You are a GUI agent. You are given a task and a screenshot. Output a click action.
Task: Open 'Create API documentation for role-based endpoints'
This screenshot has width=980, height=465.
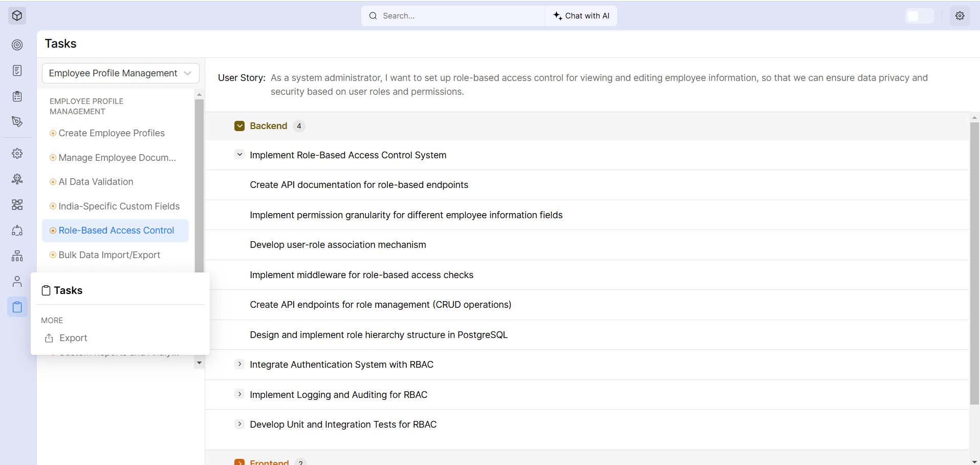pyautogui.click(x=359, y=185)
